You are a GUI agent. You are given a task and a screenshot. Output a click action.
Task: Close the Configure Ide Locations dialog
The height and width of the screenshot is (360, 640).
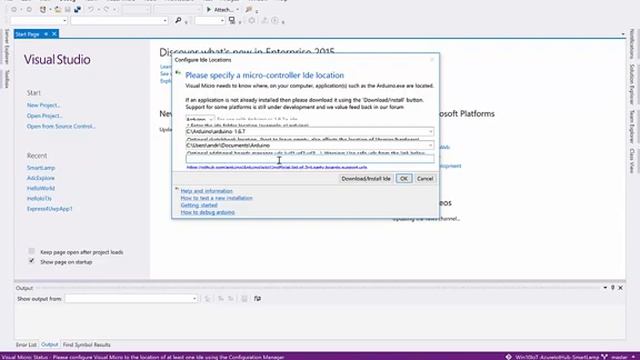tap(432, 60)
